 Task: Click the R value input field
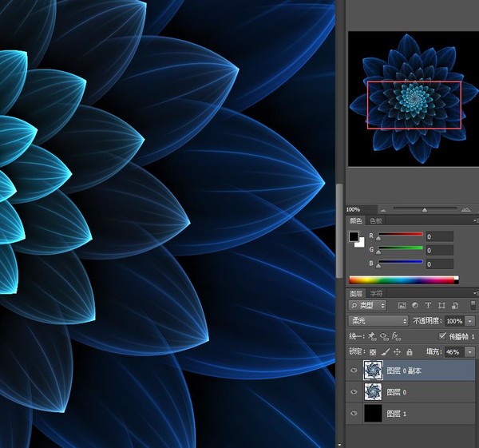(x=440, y=236)
